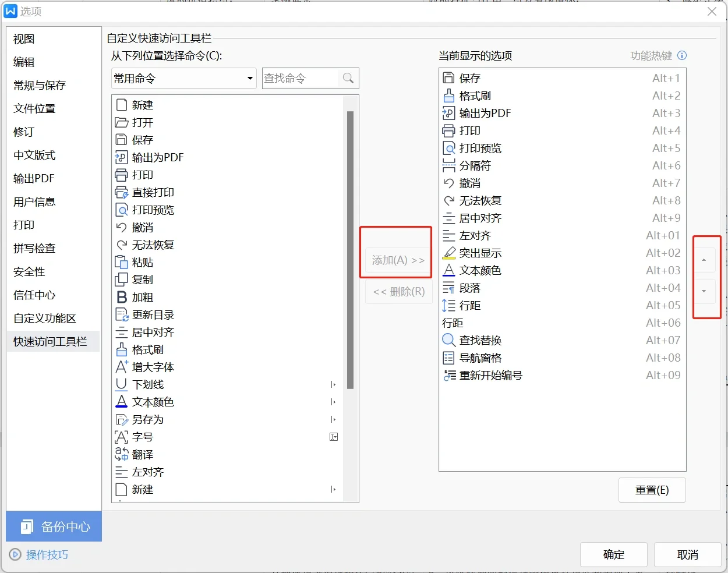Click the 格式刷 icon beside Alt+2
Image resolution: width=728 pixels, height=573 pixels.
pyautogui.click(x=448, y=95)
